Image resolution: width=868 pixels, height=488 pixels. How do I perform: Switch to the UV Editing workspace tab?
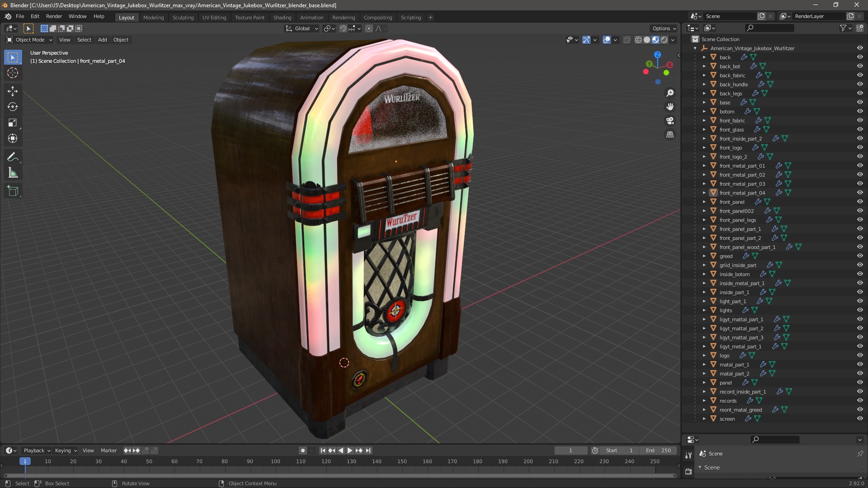point(214,18)
